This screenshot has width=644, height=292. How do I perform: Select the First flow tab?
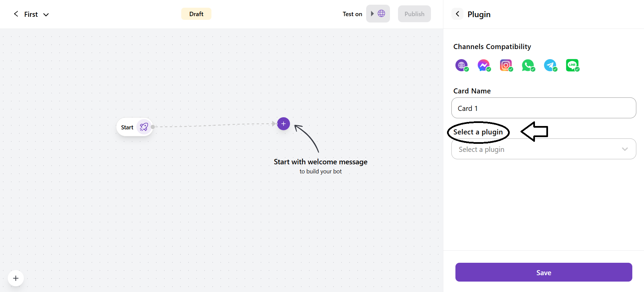click(31, 14)
